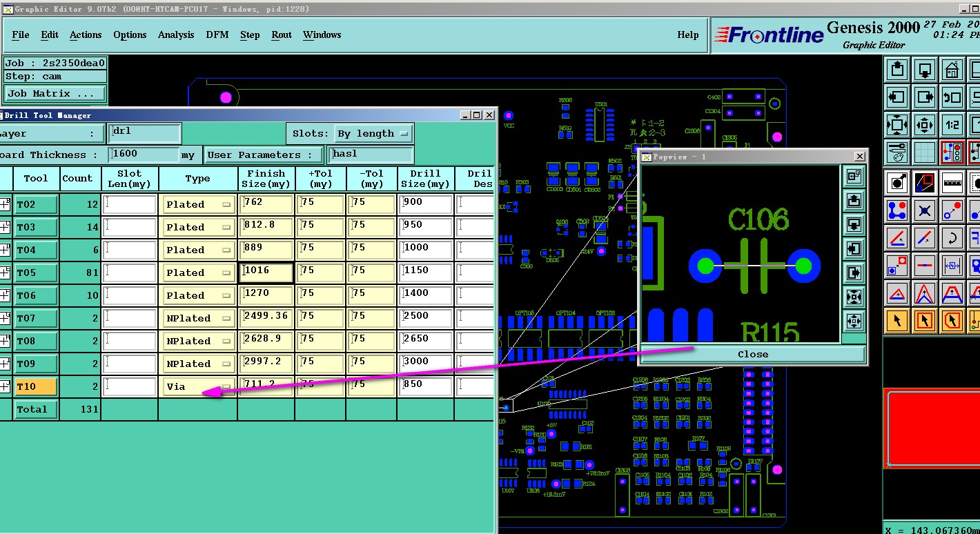This screenshot has height=534, width=980.
Task: Select the 1:2 zoom scale icon
Action: click(952, 125)
